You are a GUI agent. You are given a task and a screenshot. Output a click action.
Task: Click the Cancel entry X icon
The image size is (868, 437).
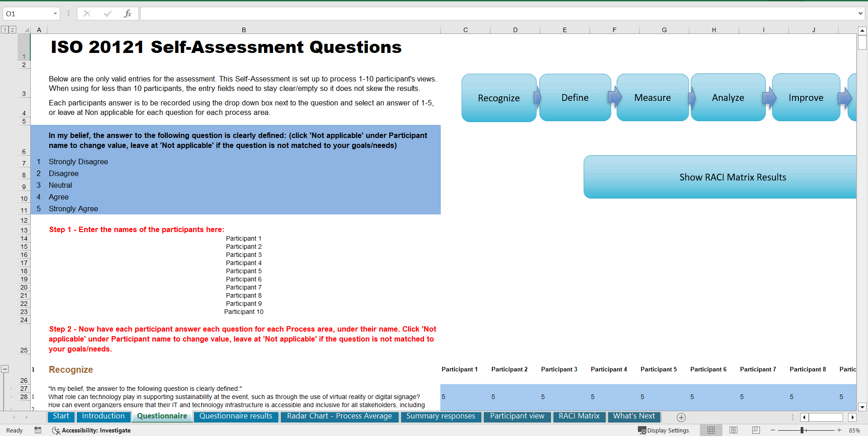coord(87,14)
